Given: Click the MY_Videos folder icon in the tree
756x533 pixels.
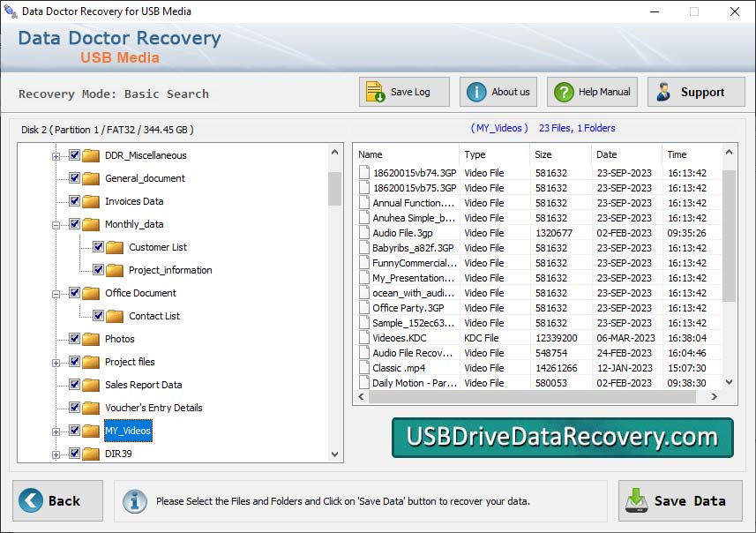Looking at the screenshot, I should coord(92,431).
